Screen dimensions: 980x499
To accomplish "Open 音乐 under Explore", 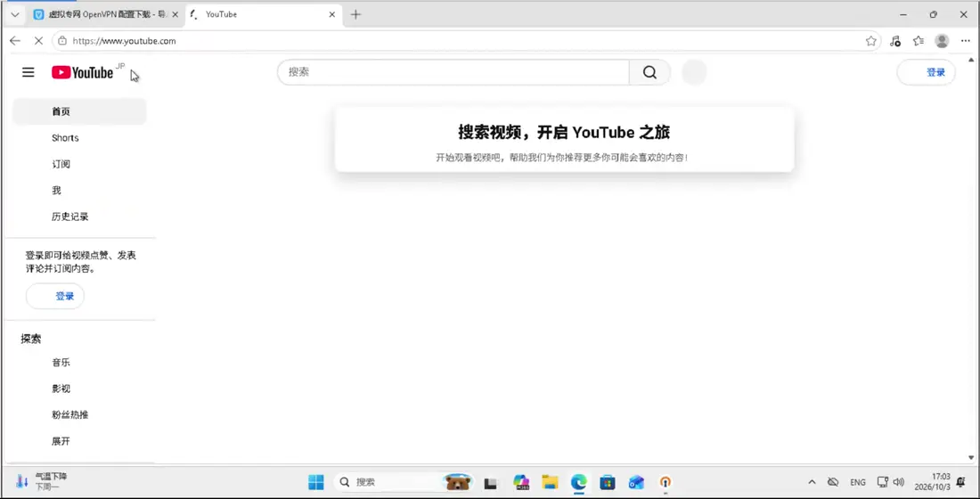I will click(79, 362).
